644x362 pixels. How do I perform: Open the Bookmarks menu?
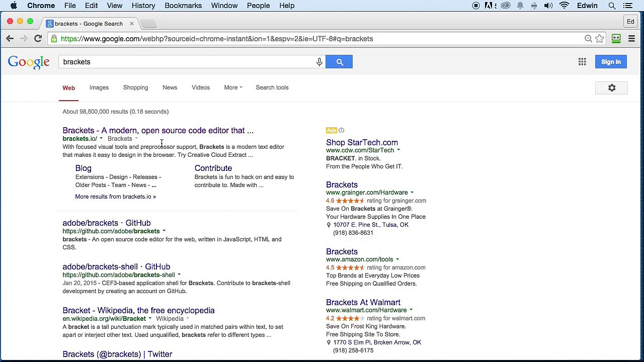(183, 6)
